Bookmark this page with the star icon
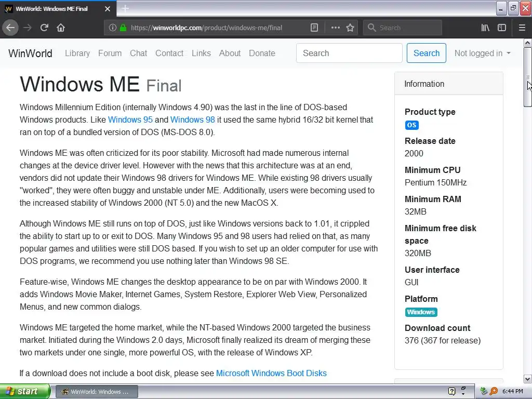532x399 pixels. coord(350,28)
